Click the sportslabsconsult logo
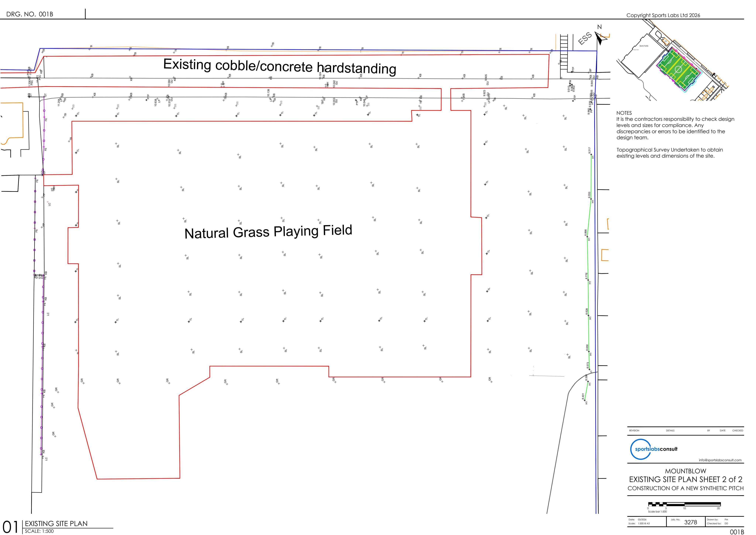The image size is (756, 535). tap(654, 449)
